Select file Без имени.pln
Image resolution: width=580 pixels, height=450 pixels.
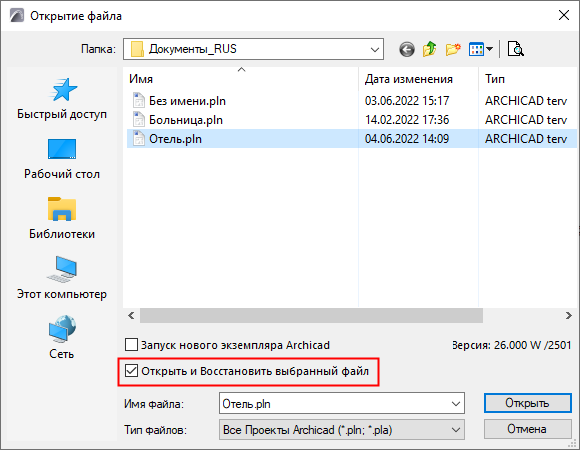pyautogui.click(x=187, y=101)
